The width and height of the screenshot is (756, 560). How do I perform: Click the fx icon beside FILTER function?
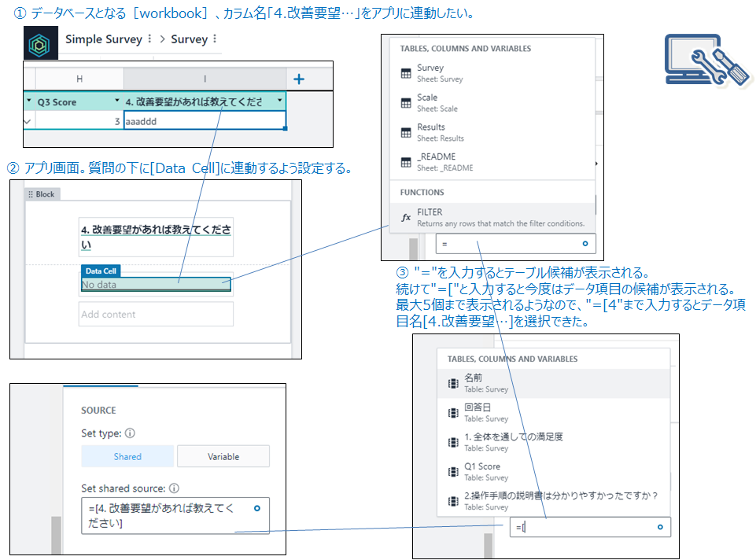pyautogui.click(x=406, y=218)
